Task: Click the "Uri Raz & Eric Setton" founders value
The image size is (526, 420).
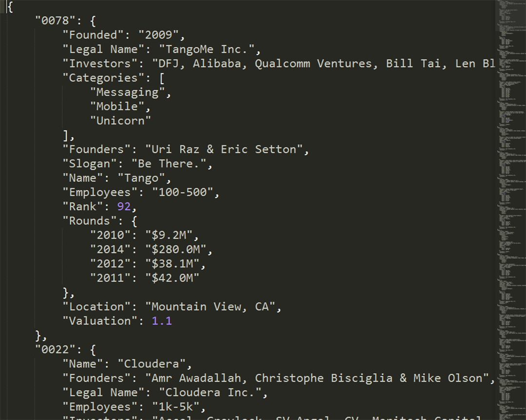Action: point(224,149)
